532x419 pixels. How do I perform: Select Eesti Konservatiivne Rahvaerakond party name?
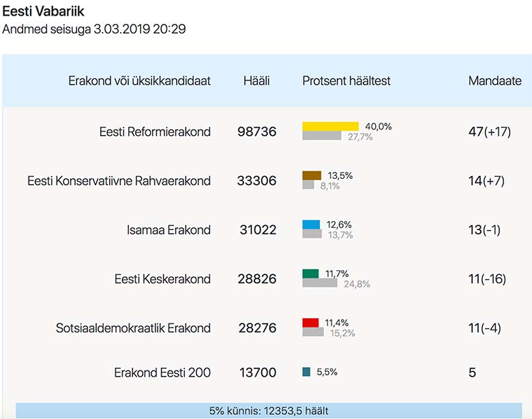click(119, 181)
